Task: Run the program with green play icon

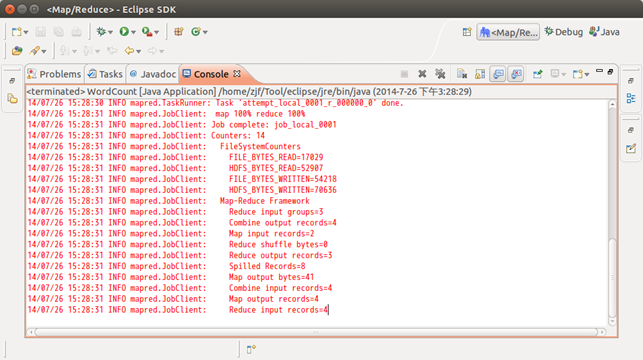Action: [124, 32]
